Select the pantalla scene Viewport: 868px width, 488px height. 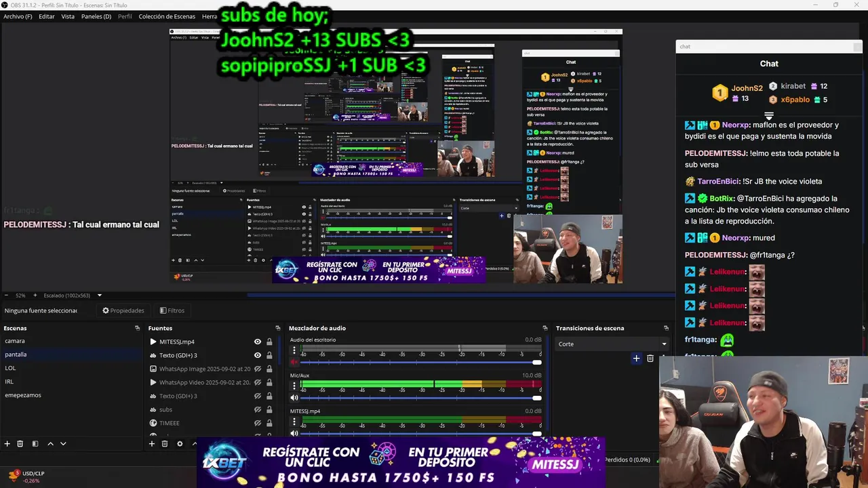pyautogui.click(x=71, y=354)
